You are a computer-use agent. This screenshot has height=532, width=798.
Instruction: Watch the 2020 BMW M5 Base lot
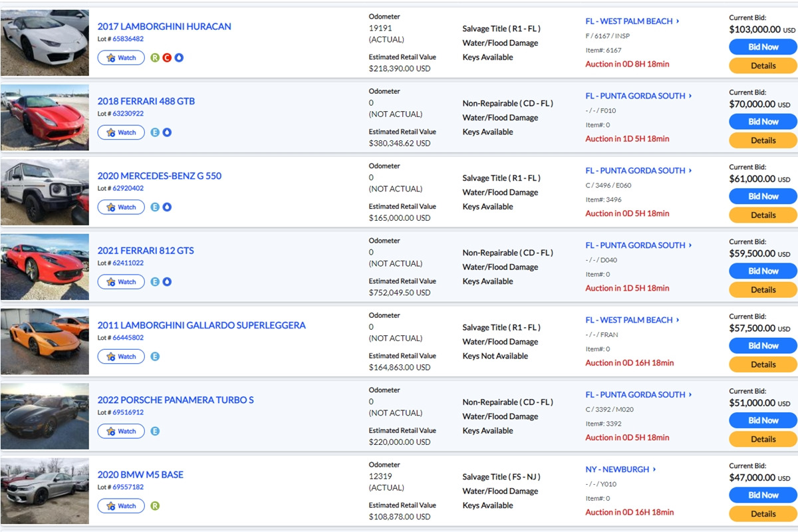point(121,505)
